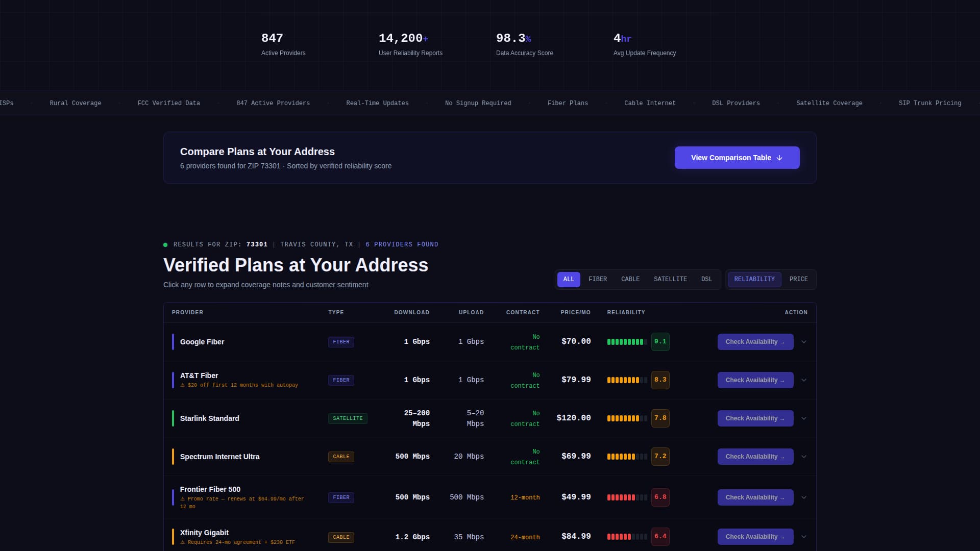Click the 9.1 reliability score badge
980x551 pixels.
pyautogui.click(x=660, y=342)
